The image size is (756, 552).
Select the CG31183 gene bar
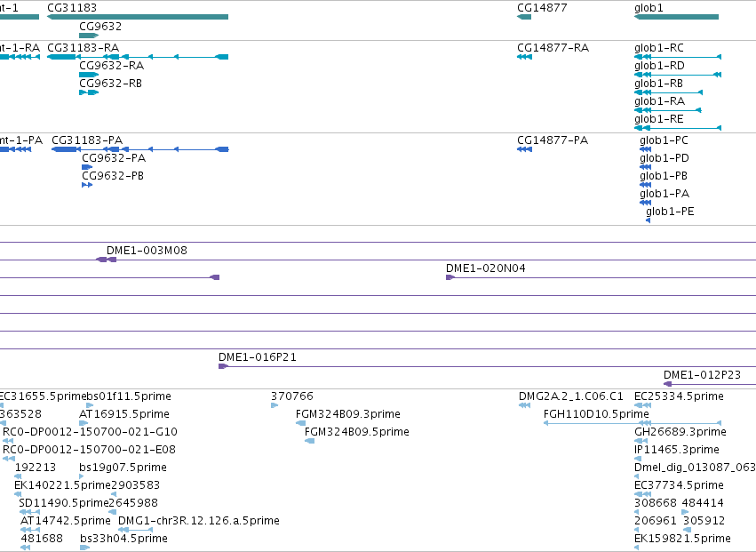pyautogui.click(x=138, y=17)
